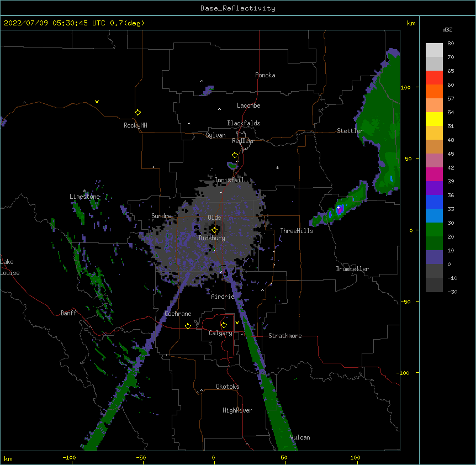Image resolution: width=476 pixels, height=465 pixels.
Task: Pick the red 60-65 dBZ legend swatch
Action: click(x=434, y=78)
